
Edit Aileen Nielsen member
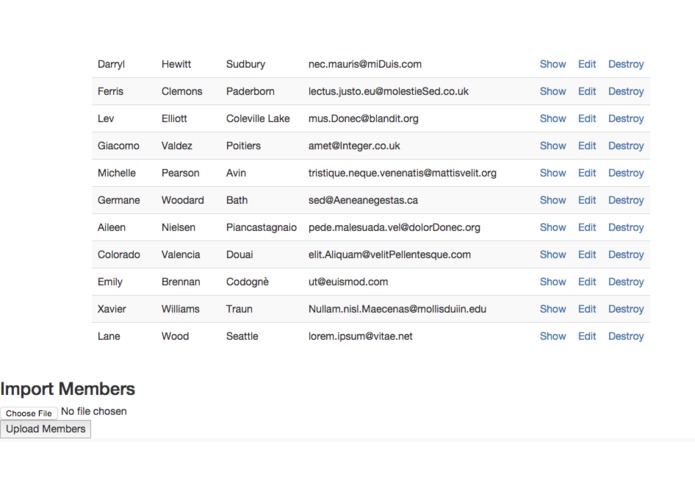click(587, 227)
